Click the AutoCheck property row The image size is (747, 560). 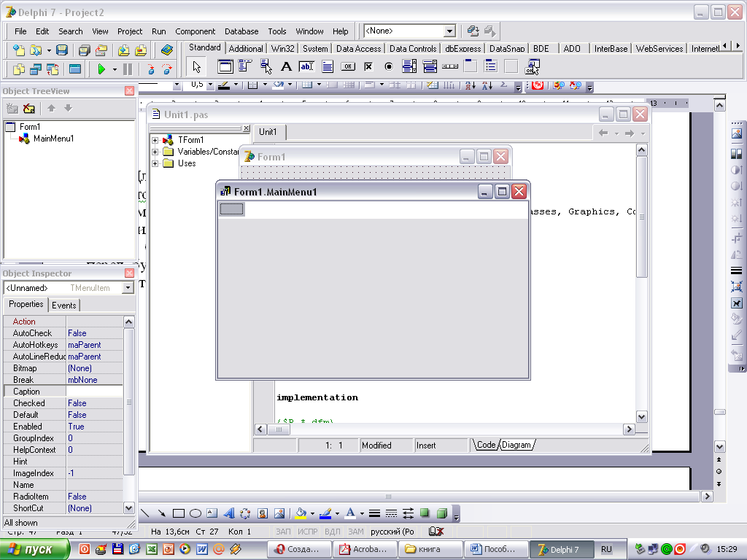63,333
